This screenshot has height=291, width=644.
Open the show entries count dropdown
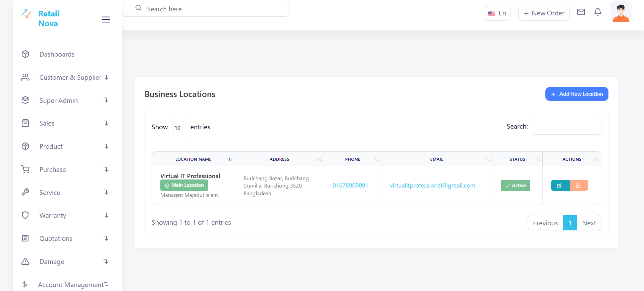(179, 128)
